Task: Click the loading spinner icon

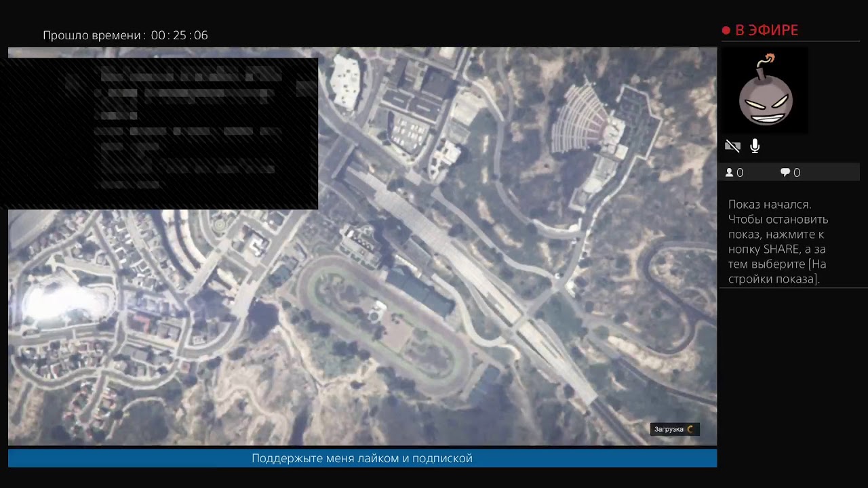Action: point(691,429)
